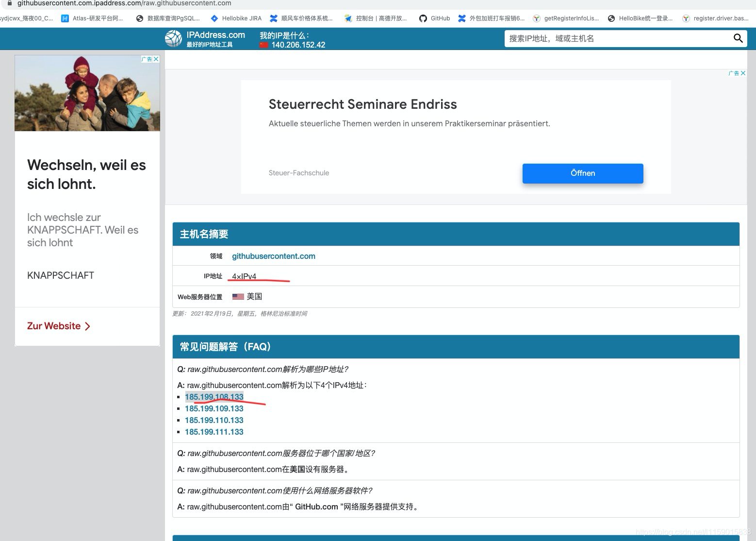Click the browser address bar URL

[124, 3]
